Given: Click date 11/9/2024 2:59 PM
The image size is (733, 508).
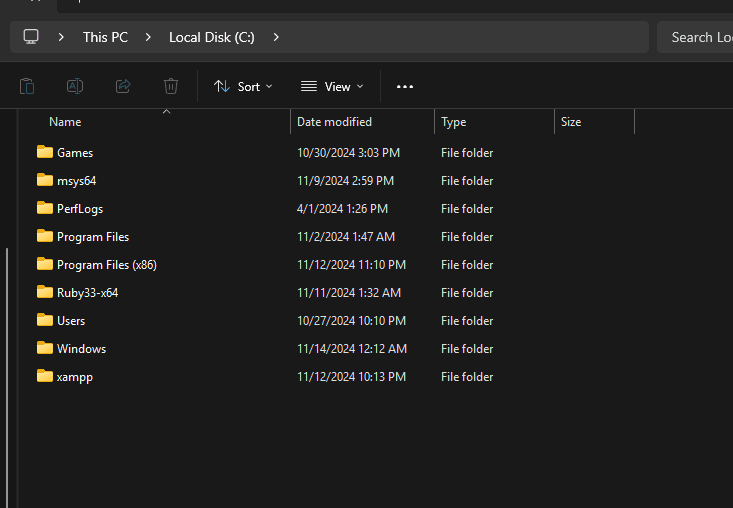Looking at the screenshot, I should pos(345,181).
